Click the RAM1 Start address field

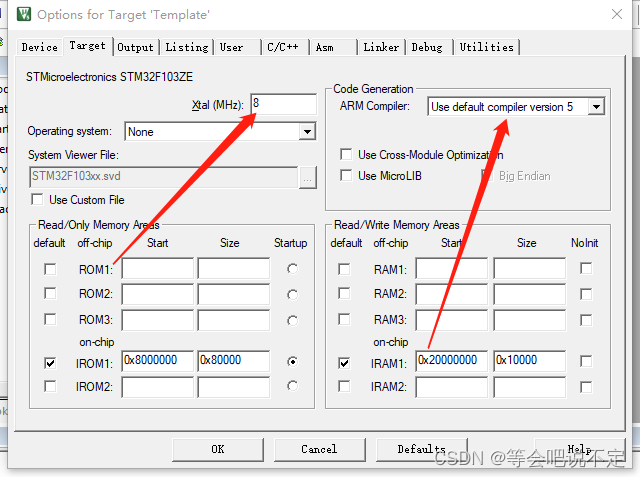pyautogui.click(x=452, y=268)
